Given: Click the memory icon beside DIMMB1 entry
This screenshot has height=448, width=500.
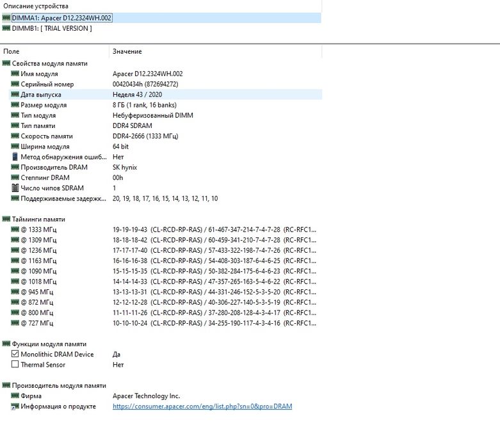Looking at the screenshot, I should coord(6,28).
